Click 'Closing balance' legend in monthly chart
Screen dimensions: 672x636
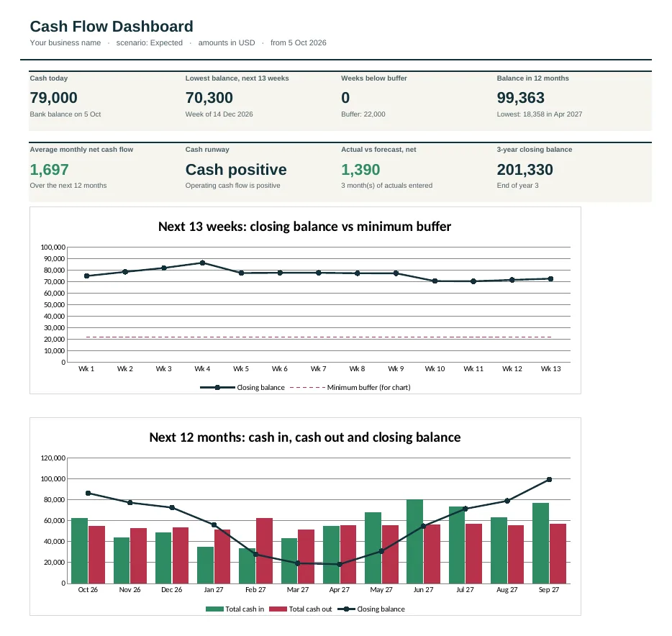pyautogui.click(x=371, y=609)
